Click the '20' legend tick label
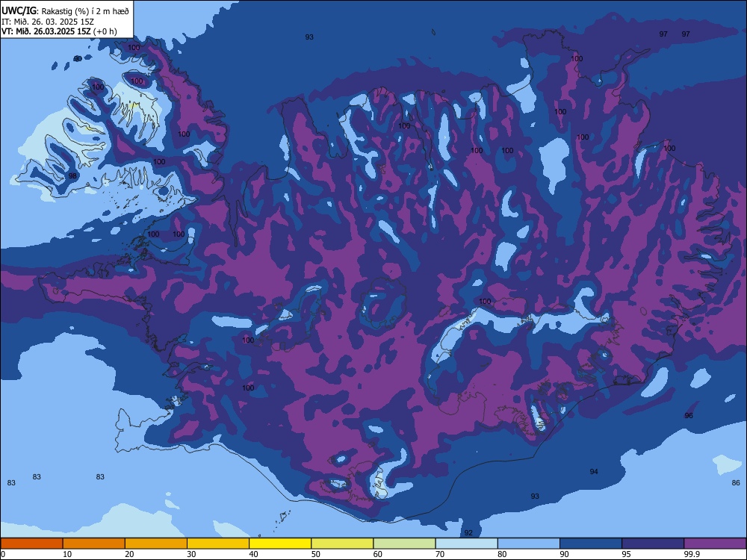747x560 pixels. pos(129,554)
